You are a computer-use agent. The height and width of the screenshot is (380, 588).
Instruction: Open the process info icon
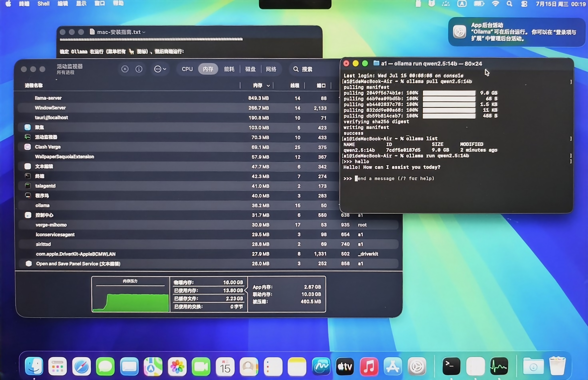[139, 69]
